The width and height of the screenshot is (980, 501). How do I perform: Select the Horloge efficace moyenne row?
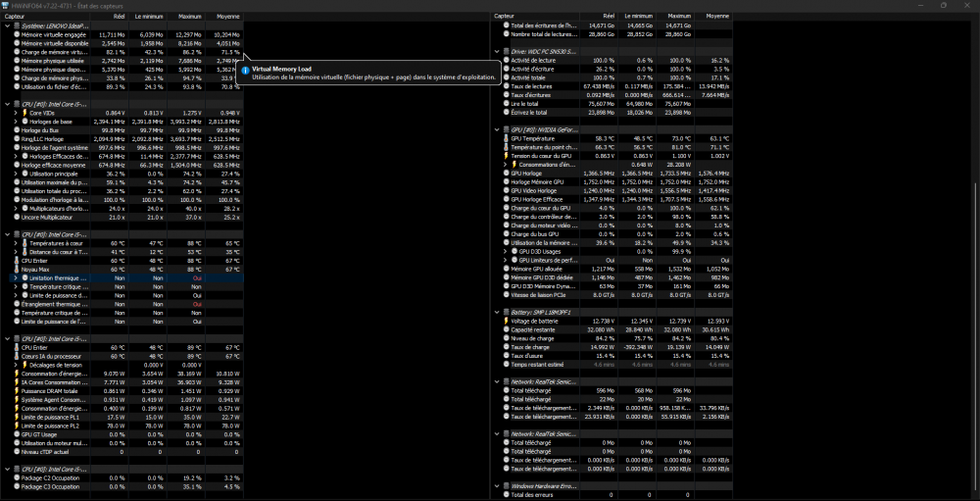tap(122, 165)
